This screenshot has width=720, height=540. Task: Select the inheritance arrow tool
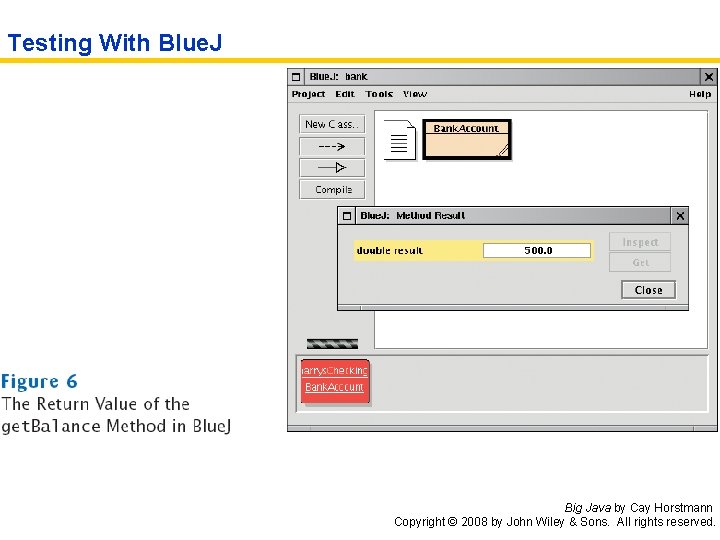tap(332, 168)
